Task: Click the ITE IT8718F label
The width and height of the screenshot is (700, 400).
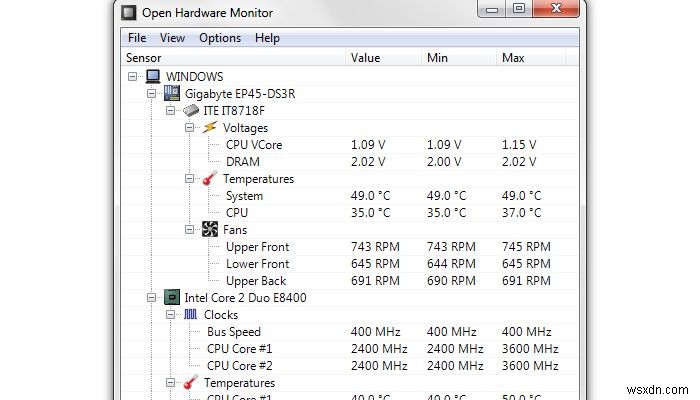Action: click(x=234, y=111)
